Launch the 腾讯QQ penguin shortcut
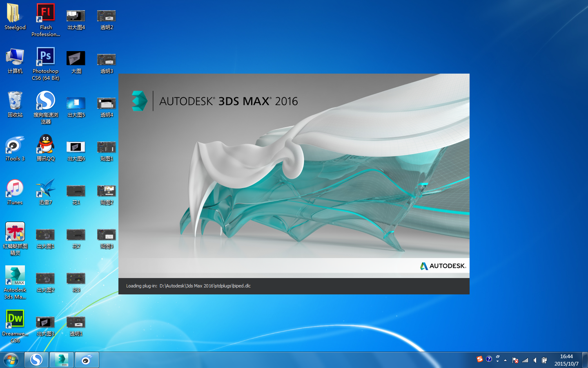 tap(46, 148)
